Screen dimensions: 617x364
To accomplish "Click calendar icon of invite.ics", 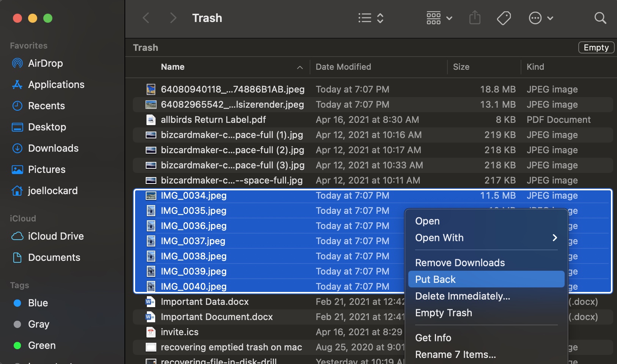I will pyautogui.click(x=151, y=332).
